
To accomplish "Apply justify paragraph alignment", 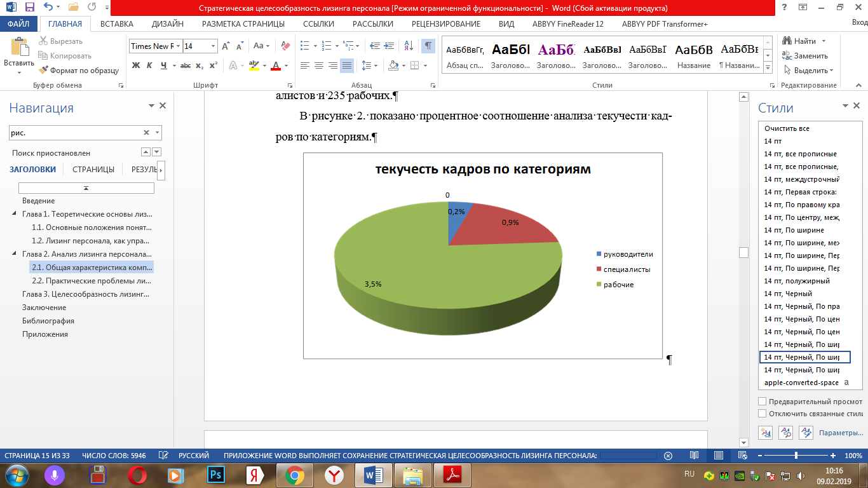I will 346,65.
